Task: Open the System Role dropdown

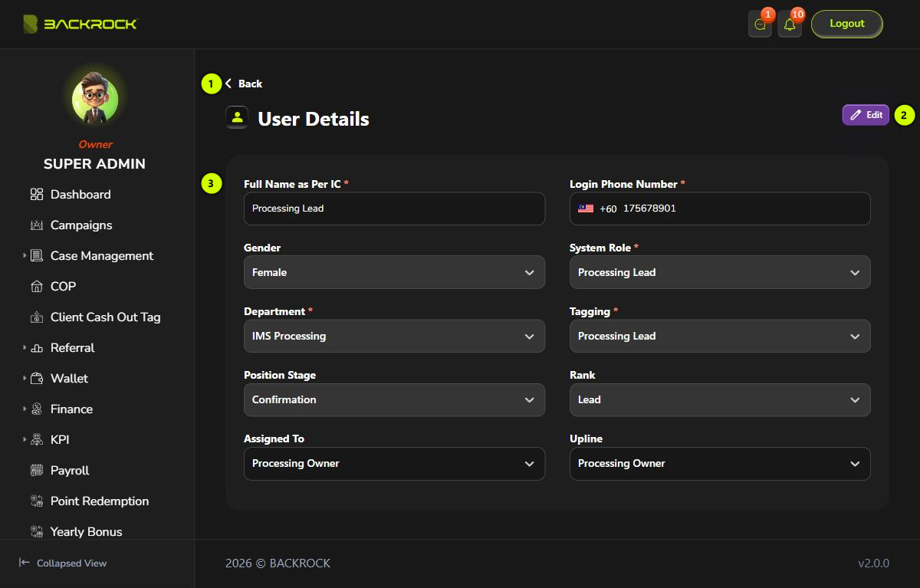Action: pos(720,272)
